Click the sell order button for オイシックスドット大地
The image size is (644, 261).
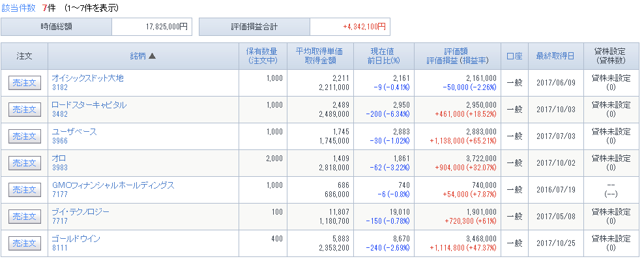tap(25, 83)
